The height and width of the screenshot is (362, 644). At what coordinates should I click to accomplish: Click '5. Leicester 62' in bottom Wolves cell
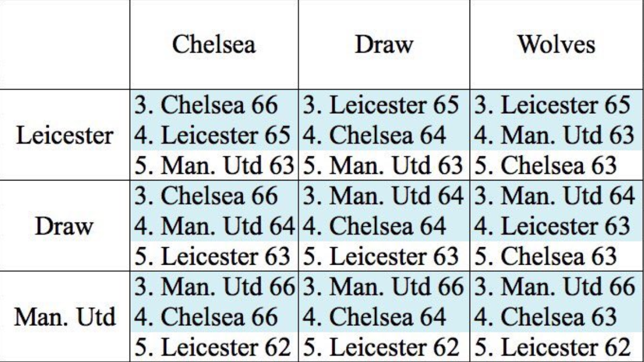[552, 347]
